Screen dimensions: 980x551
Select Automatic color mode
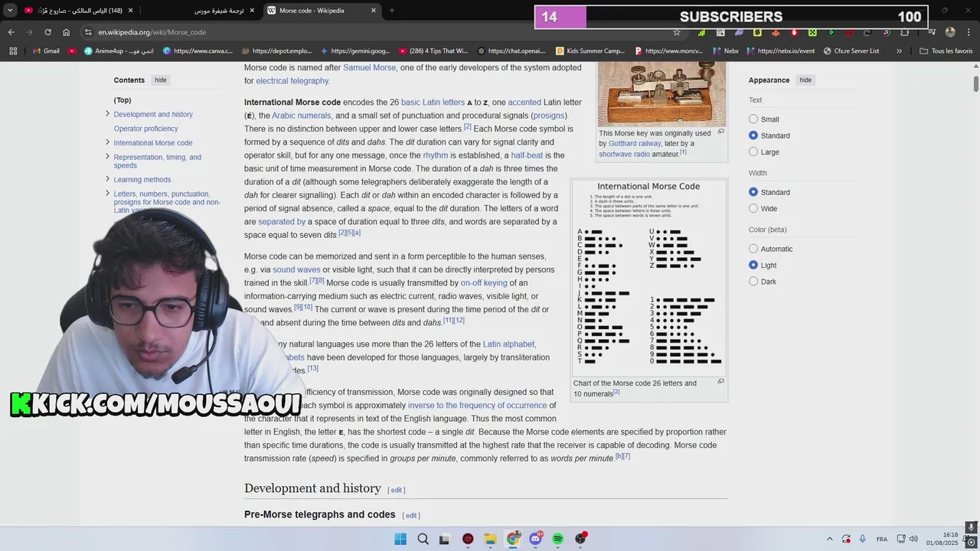753,249
